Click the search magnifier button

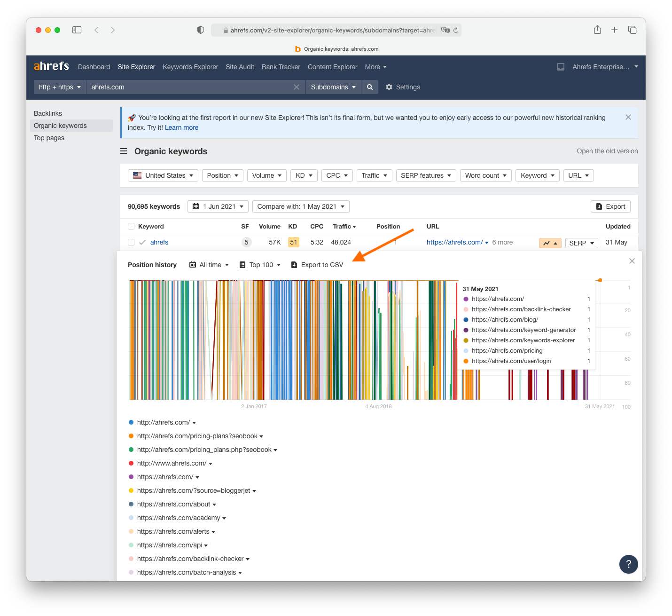pos(370,87)
